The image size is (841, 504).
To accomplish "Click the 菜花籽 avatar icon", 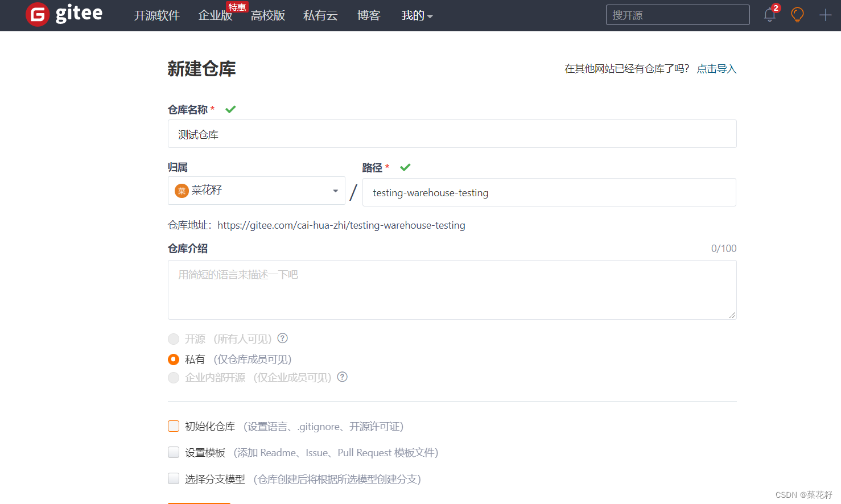I will [182, 191].
